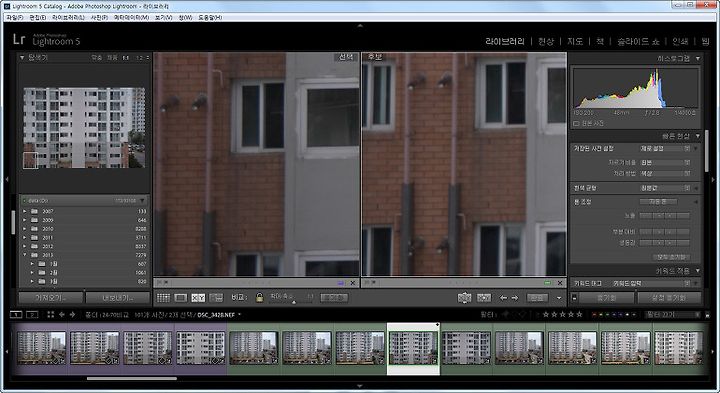Viewport: 720px width, 393px height.
Task: Click the Make Select XY icon
Action: 484,298
